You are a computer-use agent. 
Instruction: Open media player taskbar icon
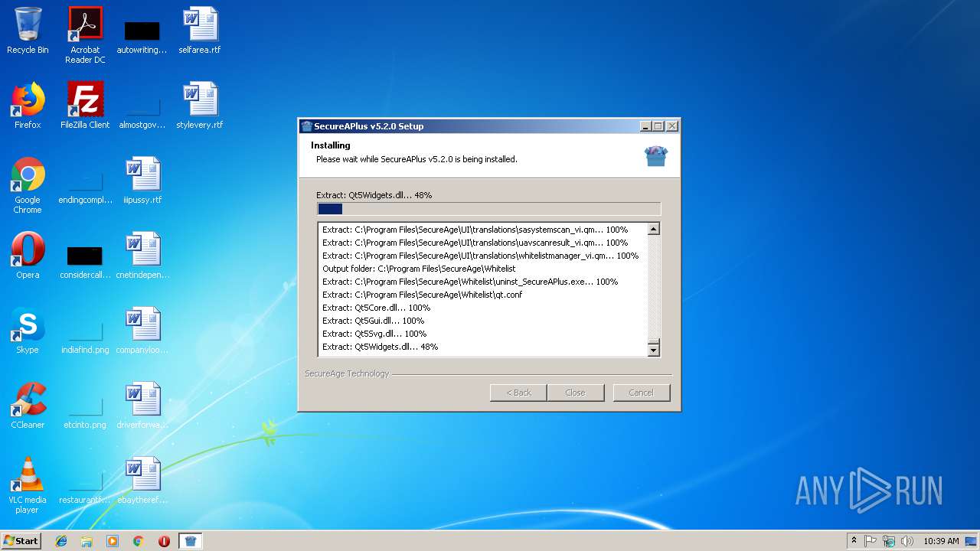(113, 541)
